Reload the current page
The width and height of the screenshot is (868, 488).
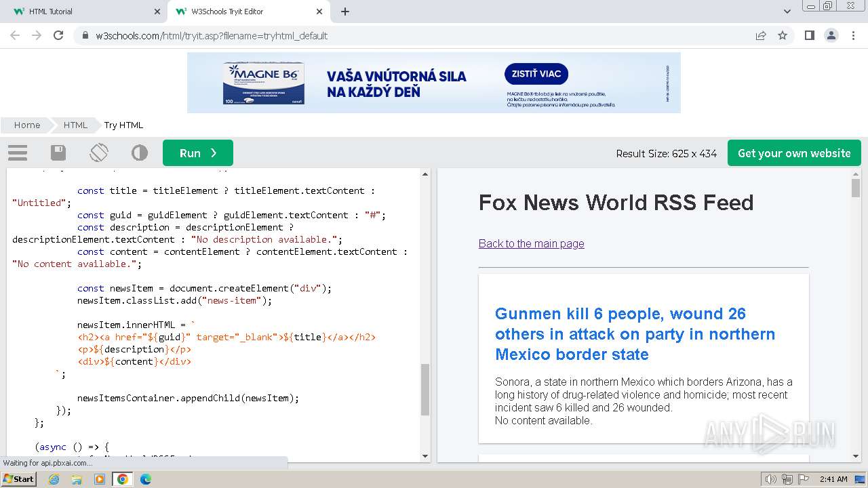point(58,35)
